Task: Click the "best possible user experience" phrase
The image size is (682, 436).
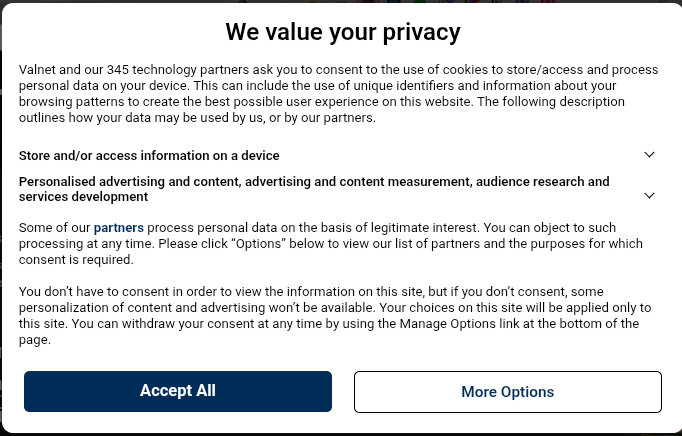Action: [x=288, y=102]
